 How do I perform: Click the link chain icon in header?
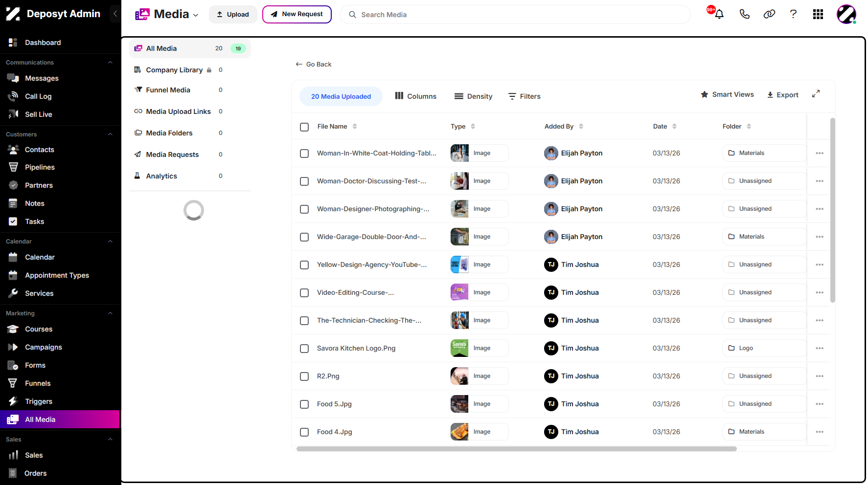[x=769, y=14]
